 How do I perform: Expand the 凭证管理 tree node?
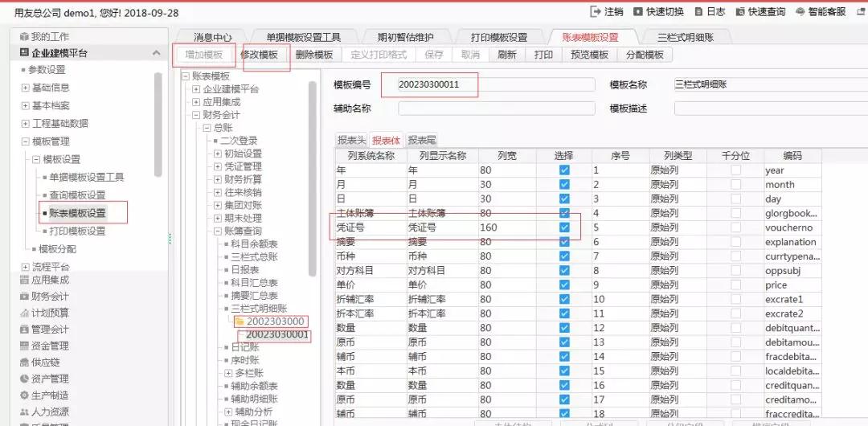pyautogui.click(x=218, y=166)
